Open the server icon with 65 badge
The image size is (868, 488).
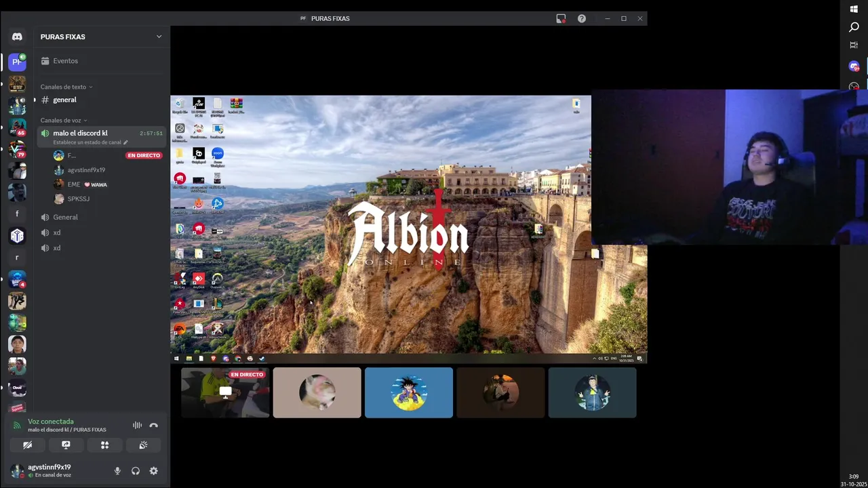(17, 127)
